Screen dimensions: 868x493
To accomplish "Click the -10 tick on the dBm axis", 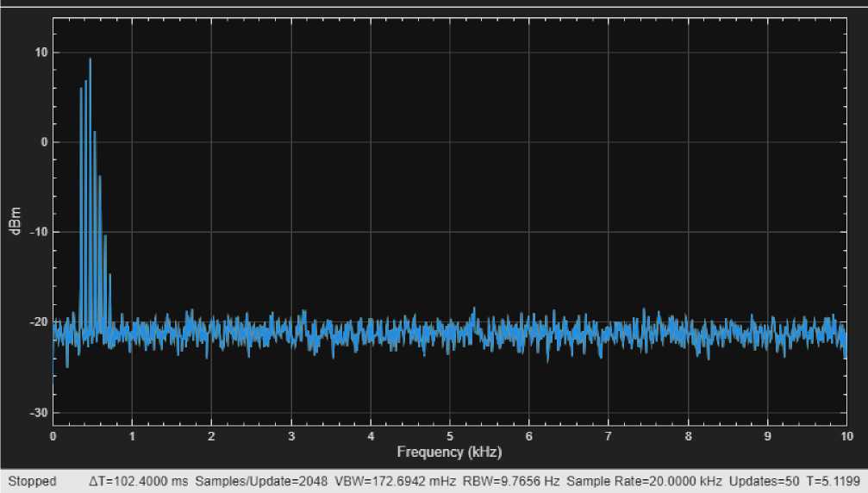I will click(39, 233).
